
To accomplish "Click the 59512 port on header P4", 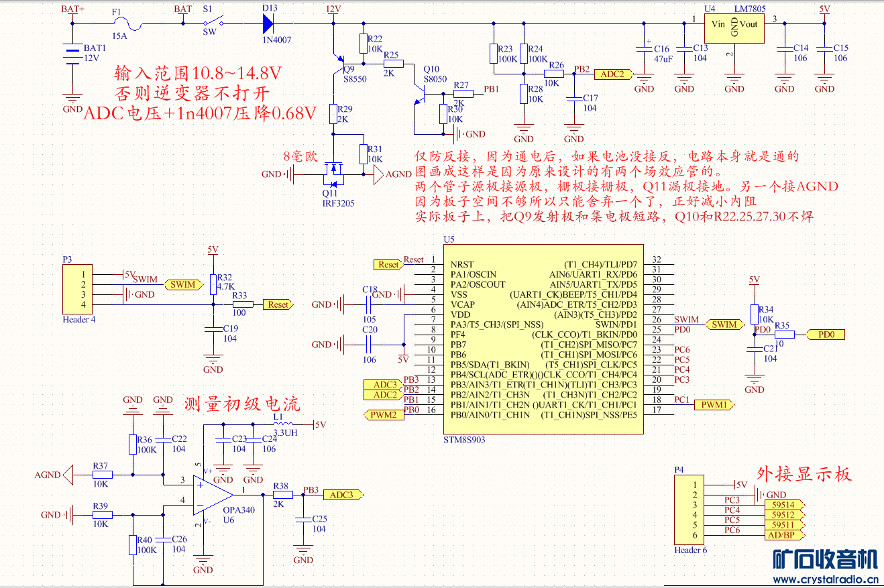I will coord(786,515).
